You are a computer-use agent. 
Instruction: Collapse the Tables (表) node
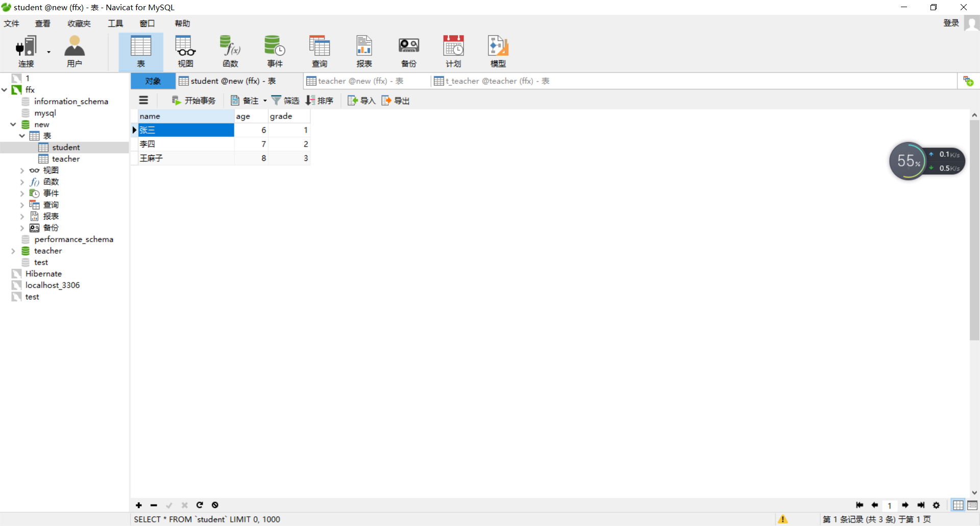point(22,136)
